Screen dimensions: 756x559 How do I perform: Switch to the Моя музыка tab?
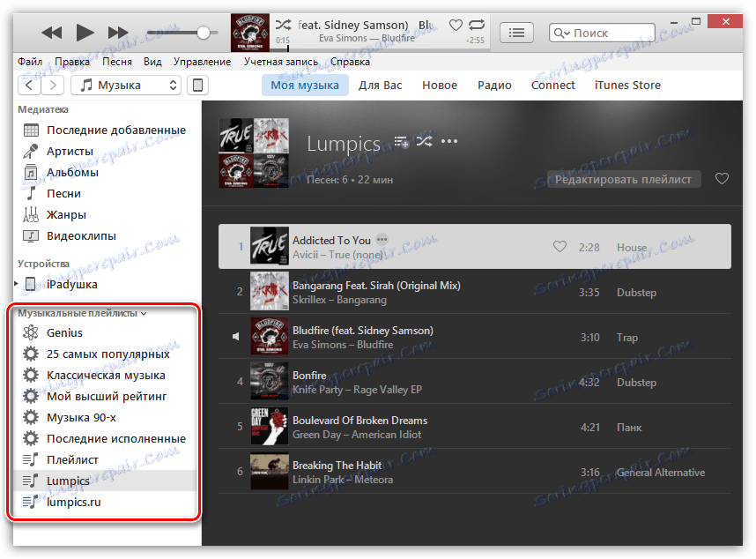coord(305,86)
